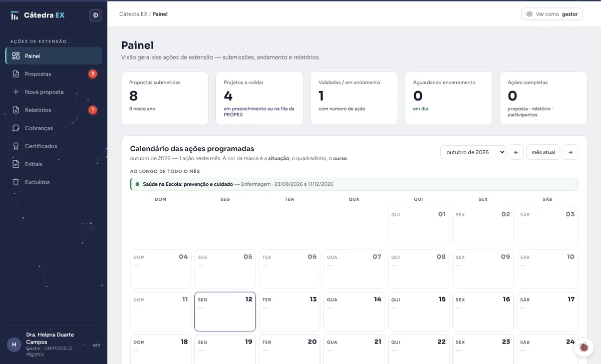The height and width of the screenshot is (364, 601).
Task: Click the '8 neste ano' text
Action: [x=142, y=109]
